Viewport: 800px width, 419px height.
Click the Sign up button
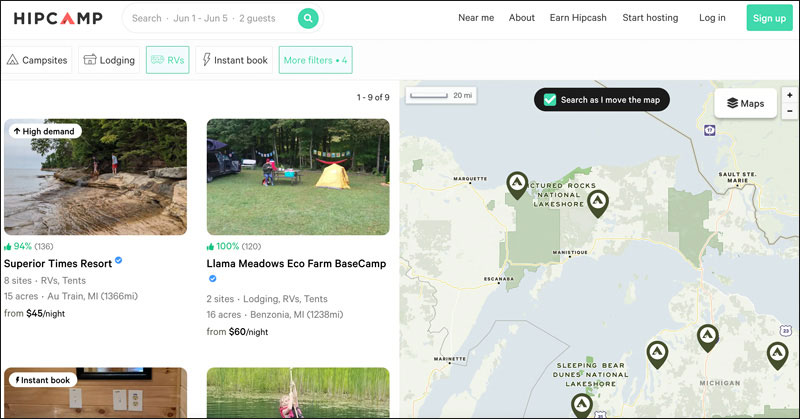[769, 18]
